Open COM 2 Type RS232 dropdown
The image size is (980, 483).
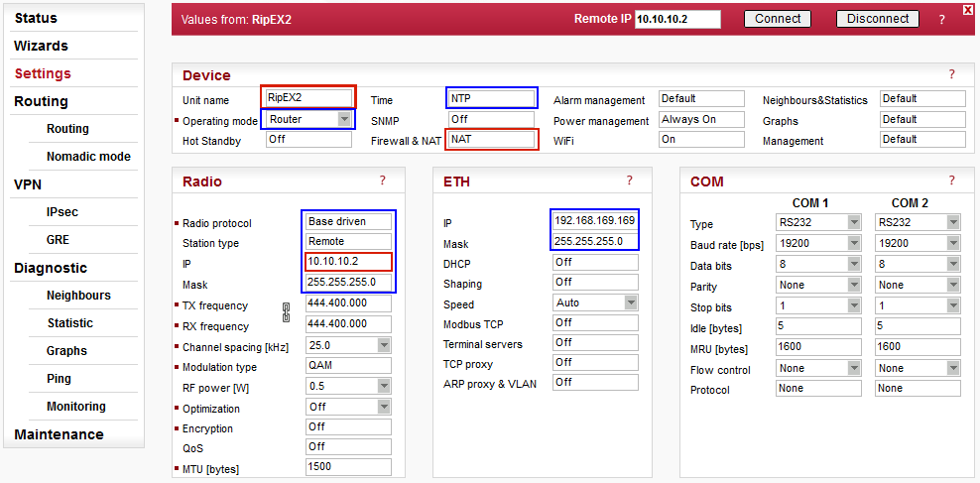point(919,222)
